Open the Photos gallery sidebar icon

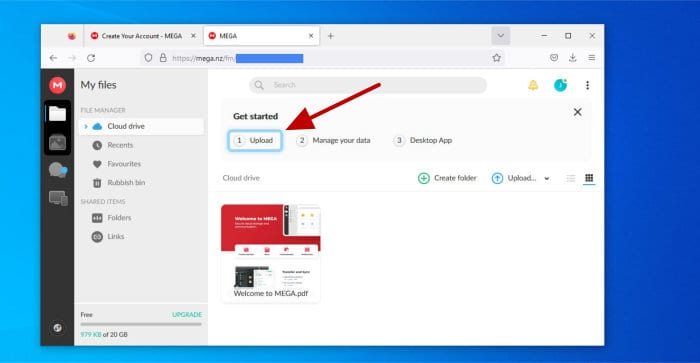tap(58, 143)
